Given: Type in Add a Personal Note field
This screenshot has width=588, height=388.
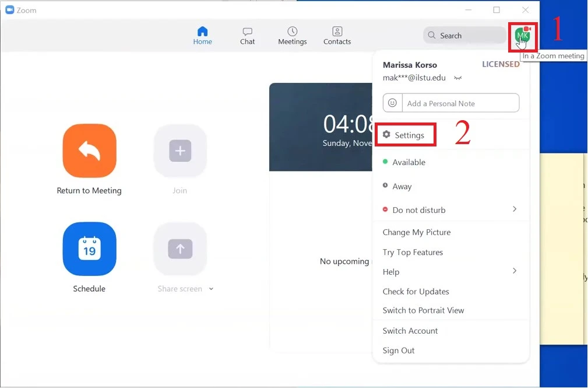Looking at the screenshot, I should click(x=460, y=103).
